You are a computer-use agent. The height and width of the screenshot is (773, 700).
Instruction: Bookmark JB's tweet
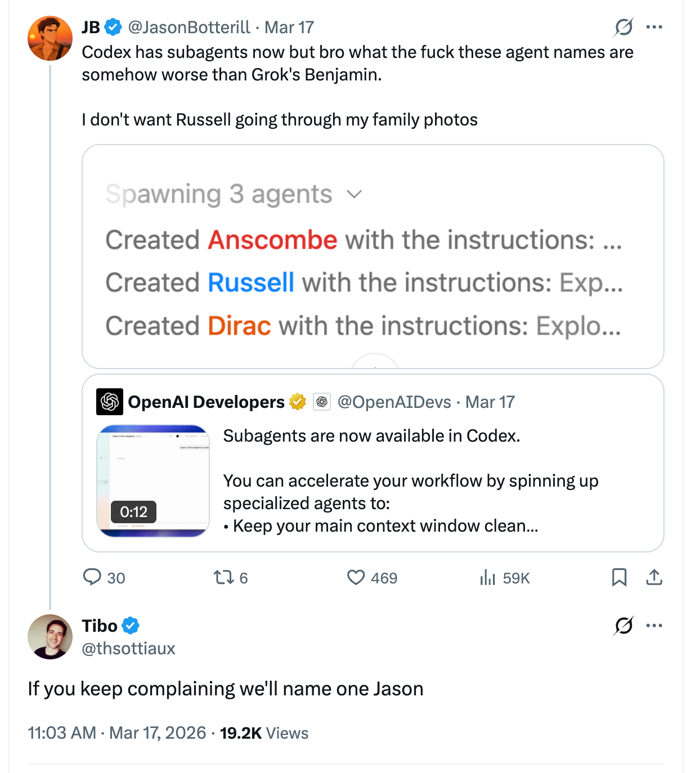619,577
